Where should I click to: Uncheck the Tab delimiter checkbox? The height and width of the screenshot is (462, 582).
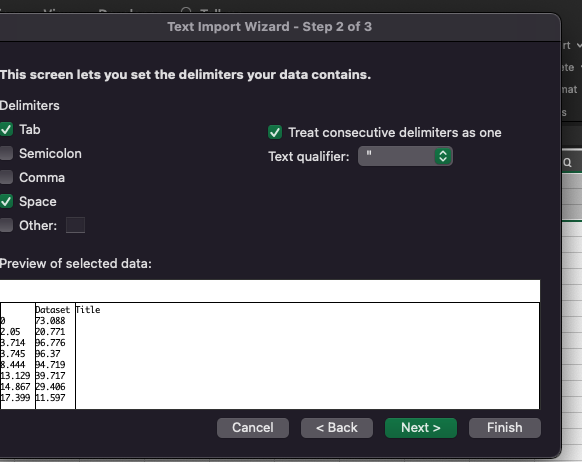pyautogui.click(x=6, y=130)
